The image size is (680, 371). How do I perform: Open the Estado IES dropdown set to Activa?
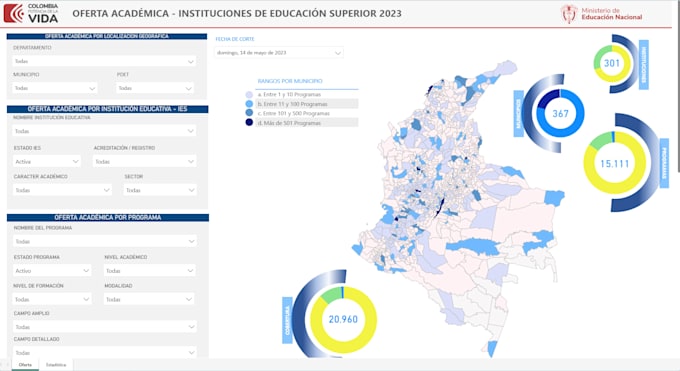point(47,161)
